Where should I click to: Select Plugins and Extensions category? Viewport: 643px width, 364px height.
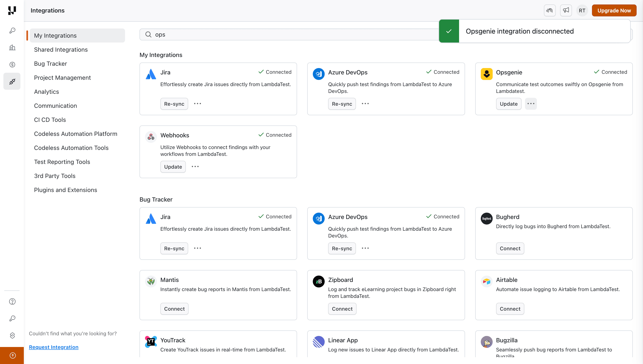65,190
